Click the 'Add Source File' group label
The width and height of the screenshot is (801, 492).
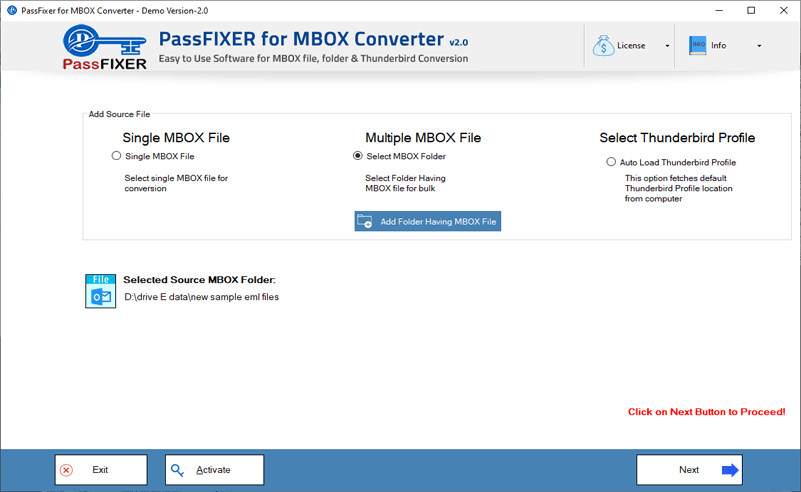click(119, 114)
